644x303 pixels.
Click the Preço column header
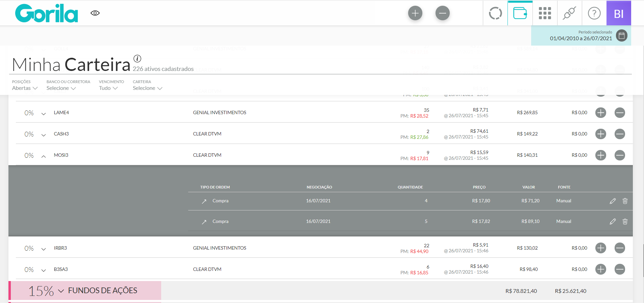(479, 187)
